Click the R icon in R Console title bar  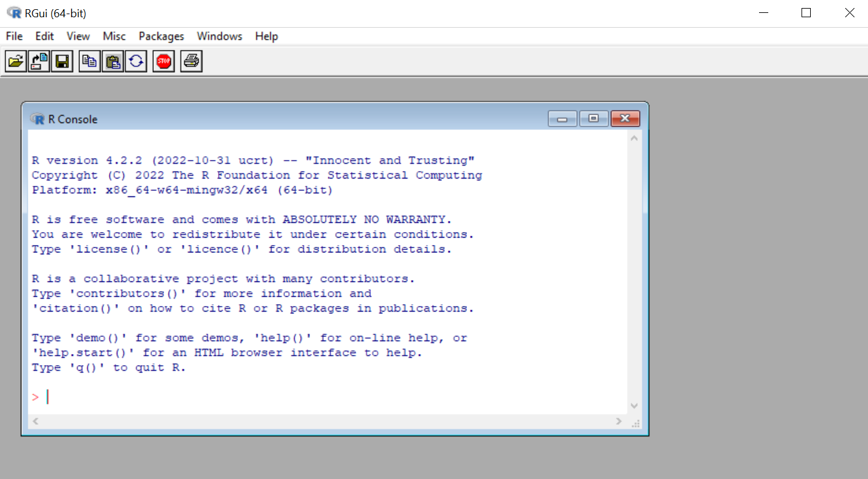pyautogui.click(x=38, y=119)
